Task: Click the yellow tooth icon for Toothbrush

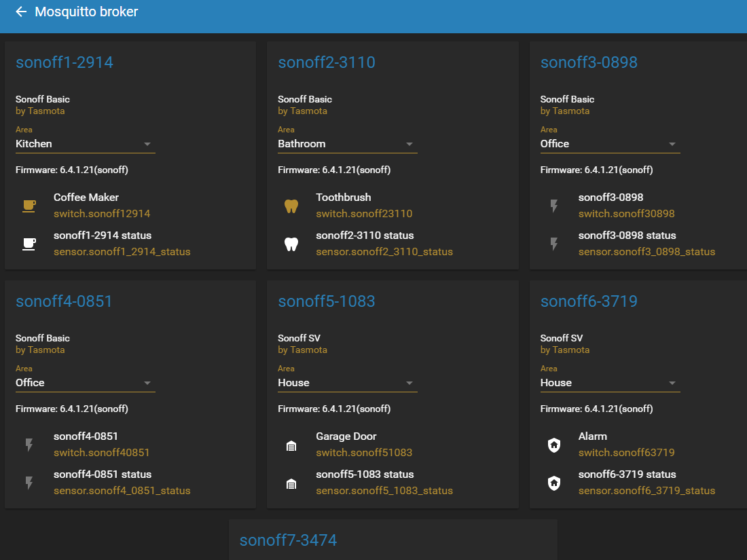Action: point(291,206)
